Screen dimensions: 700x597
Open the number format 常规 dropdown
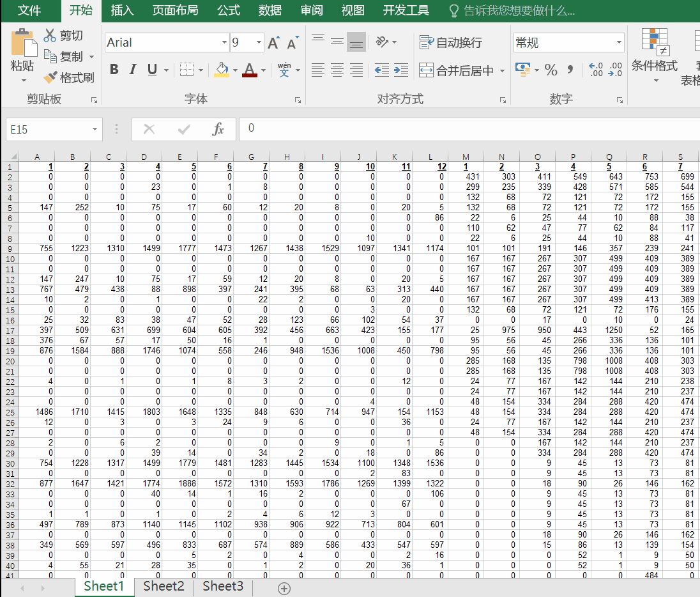619,42
